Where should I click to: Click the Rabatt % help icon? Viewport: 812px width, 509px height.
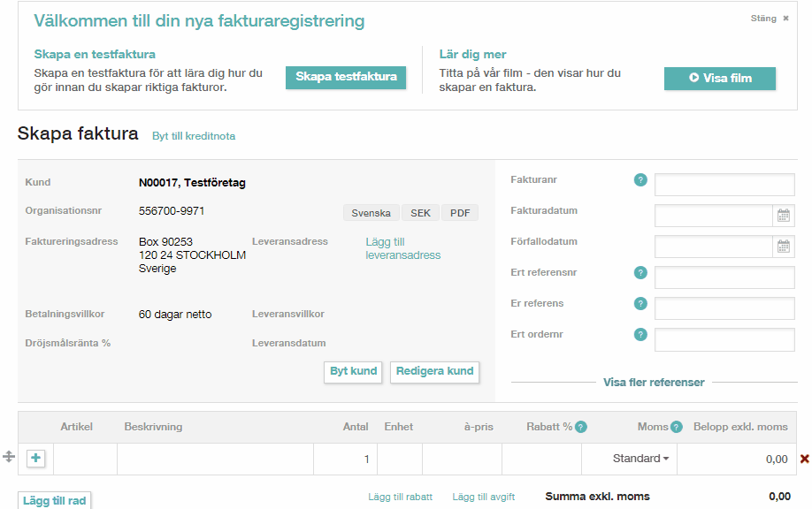coord(581,428)
